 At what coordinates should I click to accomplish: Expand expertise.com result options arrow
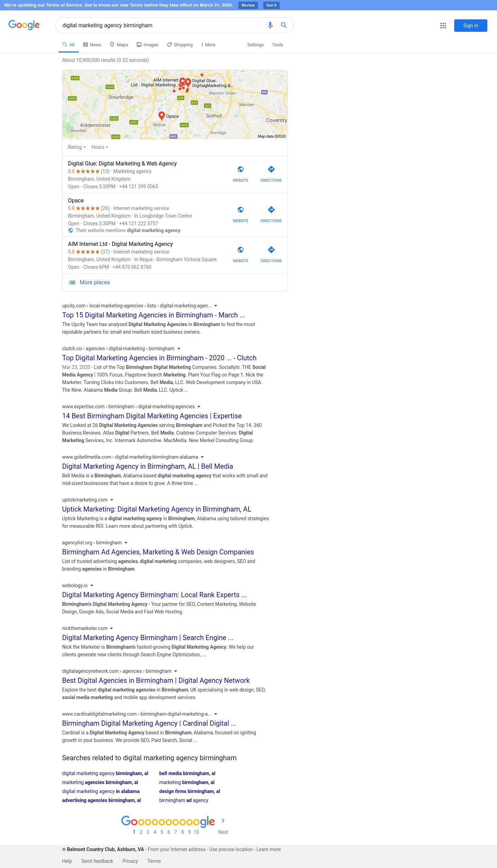[x=199, y=407]
